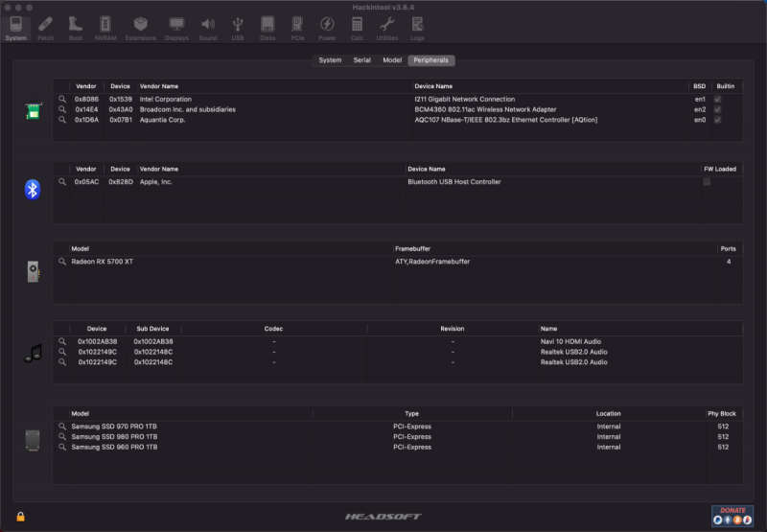Toggle Builtin checkbox for BCM4360 wireless adapter
This screenshot has width=767, height=532.
[717, 109]
